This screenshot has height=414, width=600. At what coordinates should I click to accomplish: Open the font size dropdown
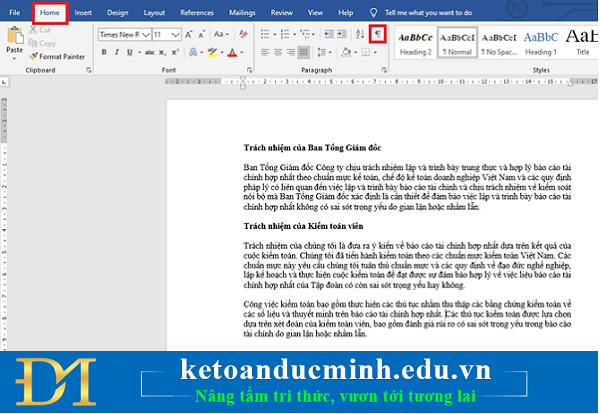pyautogui.click(x=176, y=35)
